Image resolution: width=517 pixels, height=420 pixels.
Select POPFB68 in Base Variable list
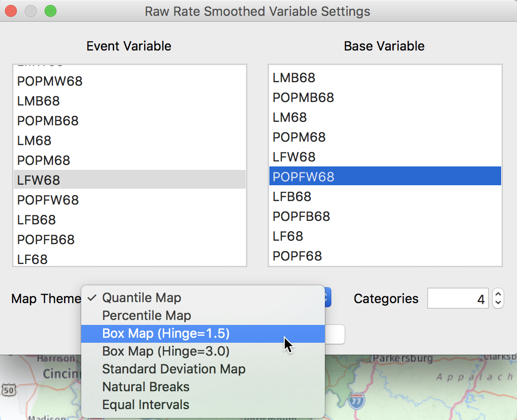tap(385, 216)
